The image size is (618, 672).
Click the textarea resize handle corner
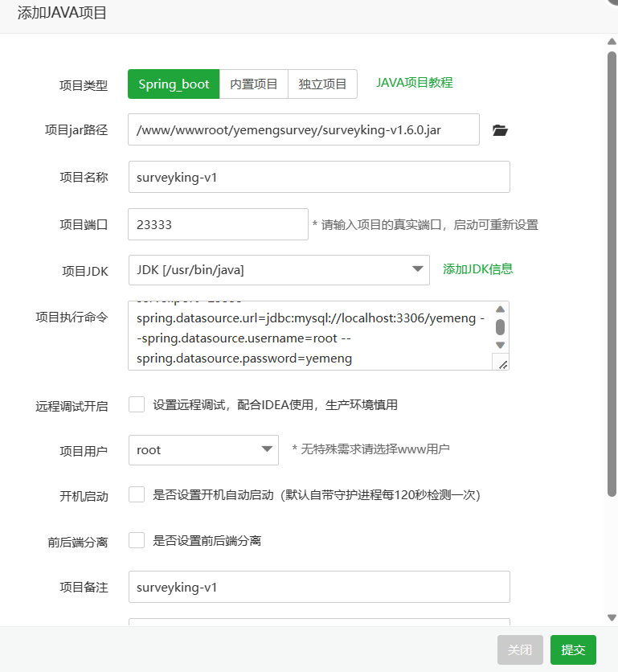point(502,364)
